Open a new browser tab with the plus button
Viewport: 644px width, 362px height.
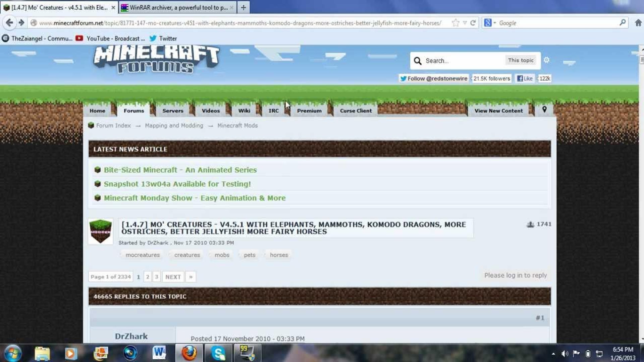coord(244,7)
